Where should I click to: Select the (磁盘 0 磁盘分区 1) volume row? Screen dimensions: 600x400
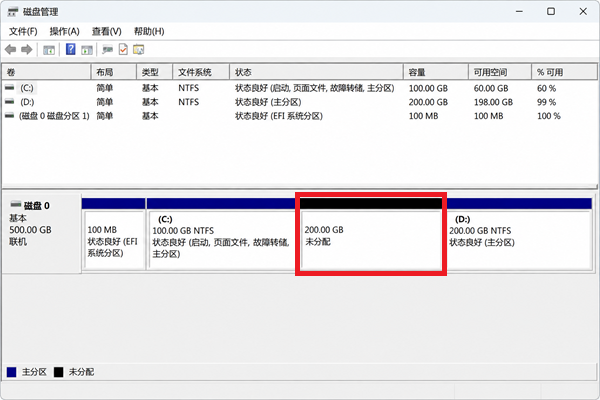coord(54,116)
